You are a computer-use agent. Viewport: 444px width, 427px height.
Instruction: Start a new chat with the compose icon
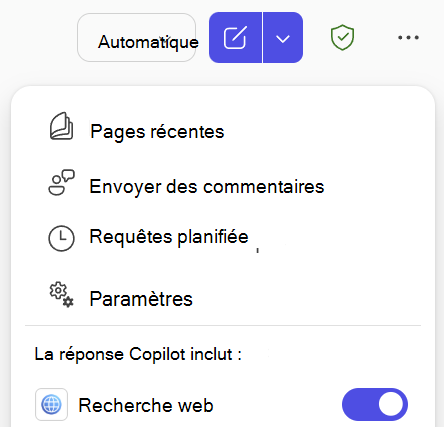(x=235, y=38)
